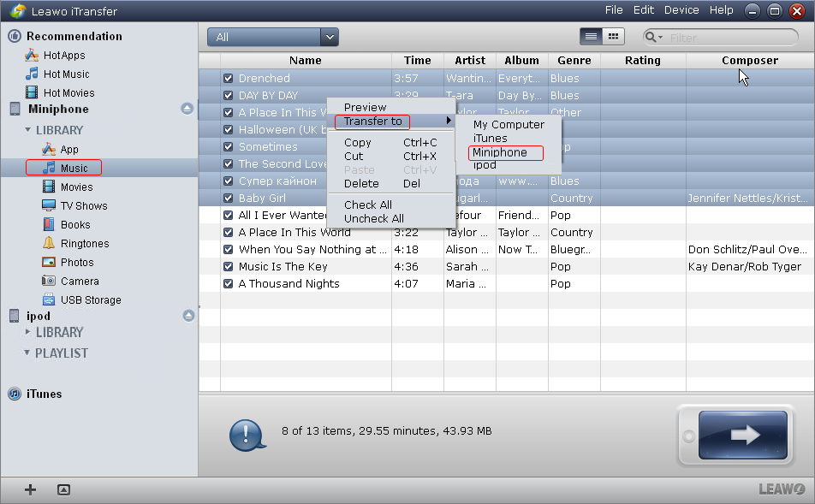
Task: Open Books library
Action: (67, 224)
